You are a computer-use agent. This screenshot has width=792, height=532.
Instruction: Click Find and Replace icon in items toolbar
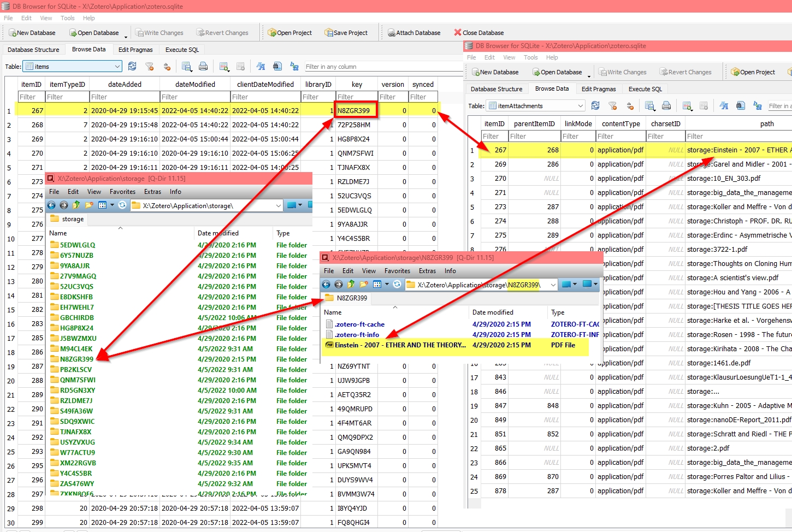pyautogui.click(x=294, y=67)
